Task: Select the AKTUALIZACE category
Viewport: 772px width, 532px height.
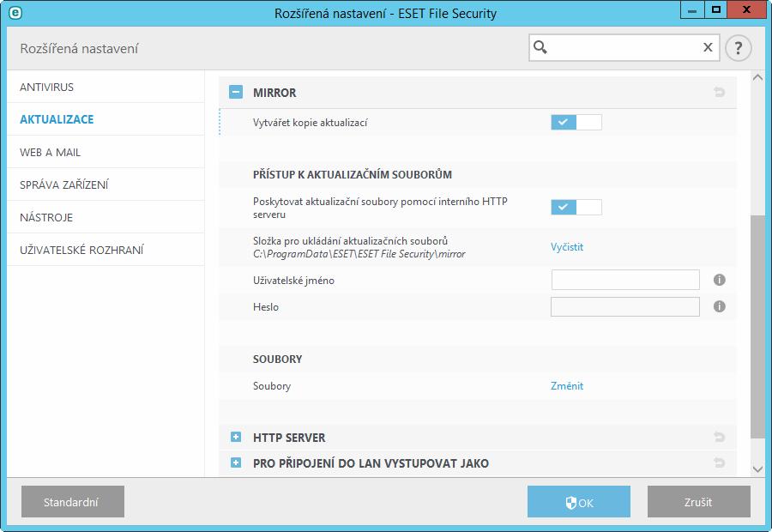Action: pyautogui.click(x=106, y=119)
